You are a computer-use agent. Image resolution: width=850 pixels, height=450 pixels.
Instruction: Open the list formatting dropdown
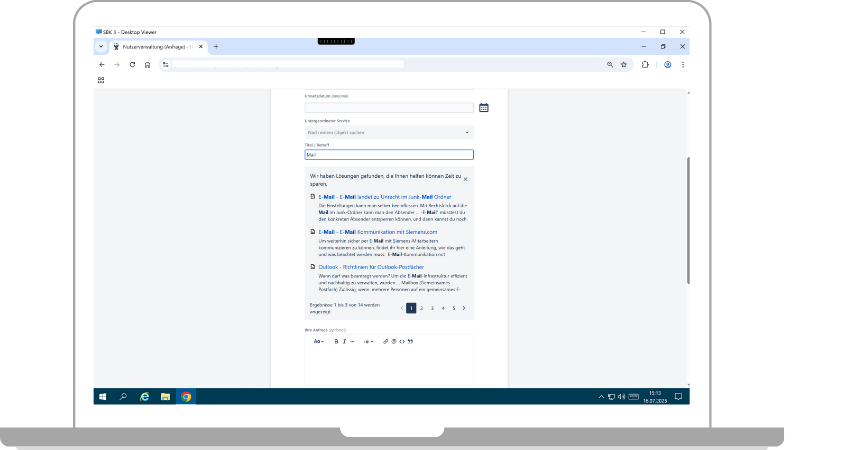[369, 342]
